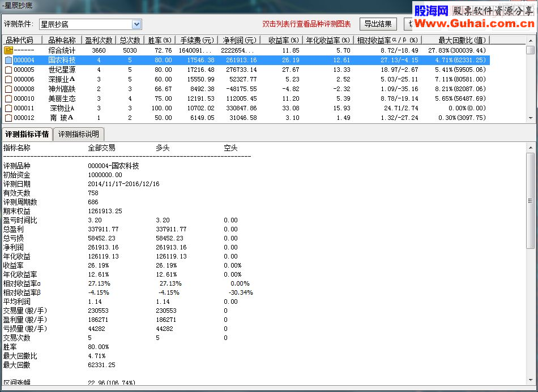Click the 胜率 value 80.00%
The image size is (538, 392).
pos(99,347)
